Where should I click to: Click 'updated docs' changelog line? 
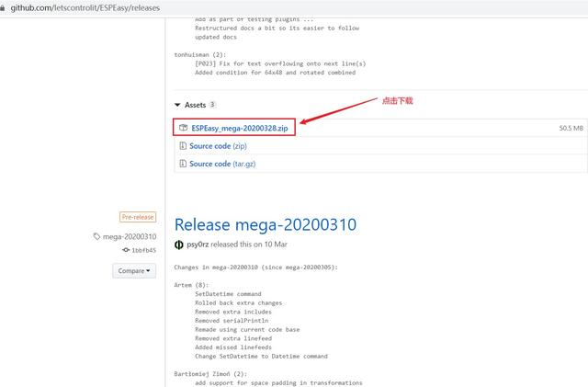click(216, 37)
